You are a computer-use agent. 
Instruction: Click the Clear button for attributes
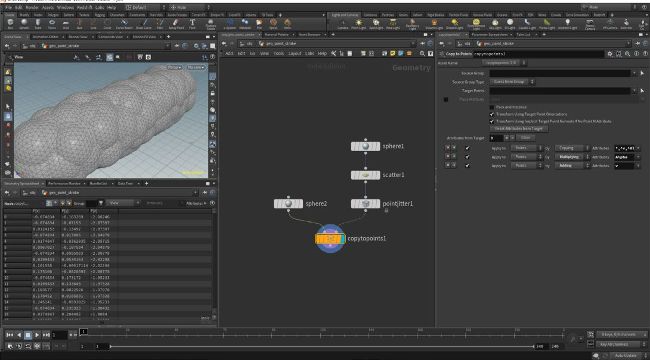click(526, 138)
